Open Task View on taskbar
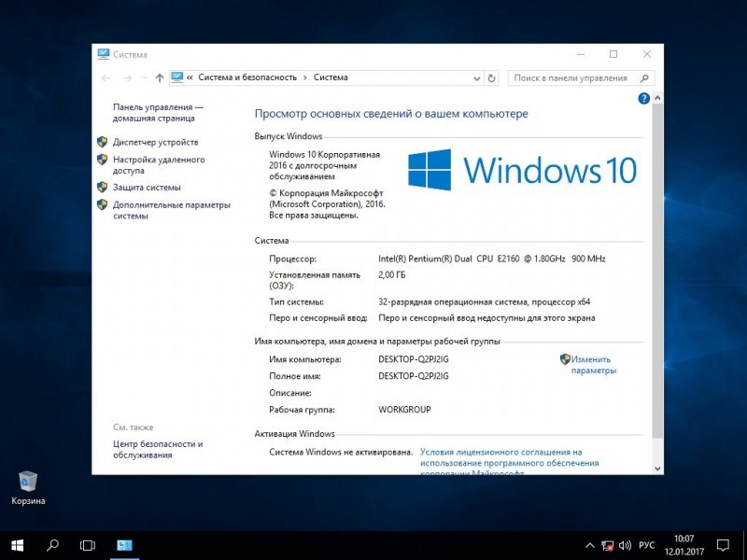Image resolution: width=747 pixels, height=560 pixels. [x=88, y=545]
